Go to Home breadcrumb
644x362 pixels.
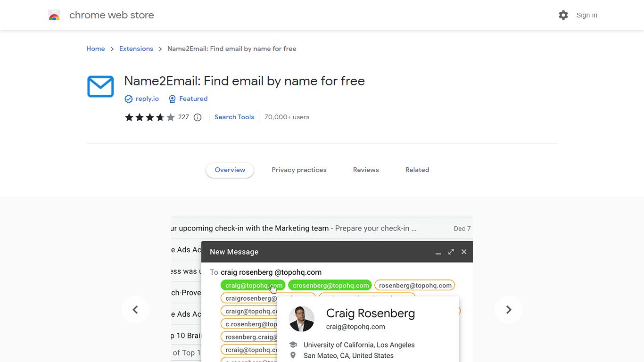click(x=96, y=49)
